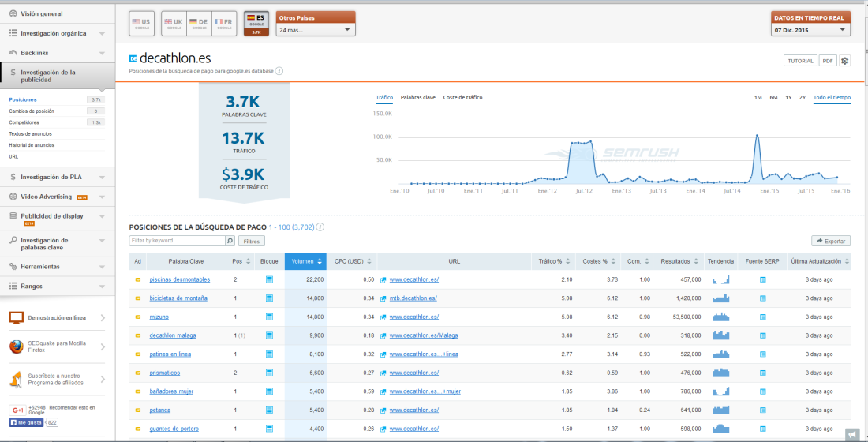Click the keyword filter search magnifier

coord(230,241)
